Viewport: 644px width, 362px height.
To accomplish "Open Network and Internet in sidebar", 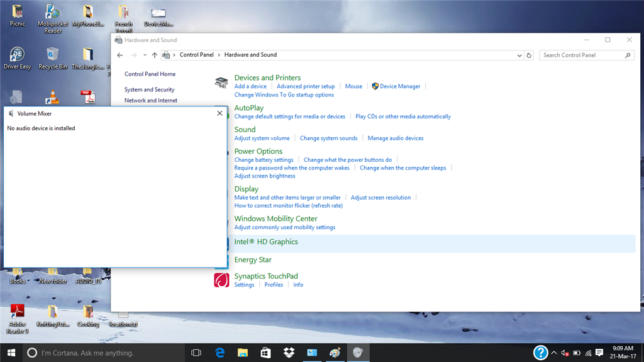I will 151,100.
